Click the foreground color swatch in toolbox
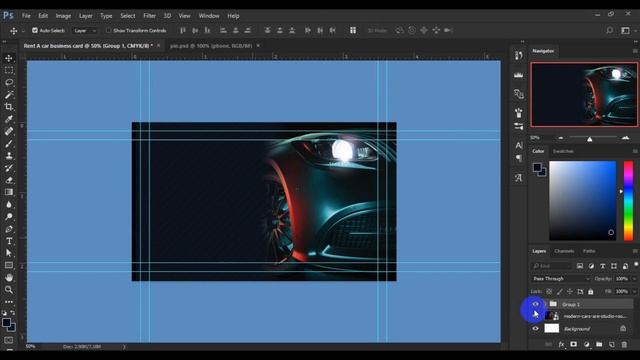 point(6,323)
